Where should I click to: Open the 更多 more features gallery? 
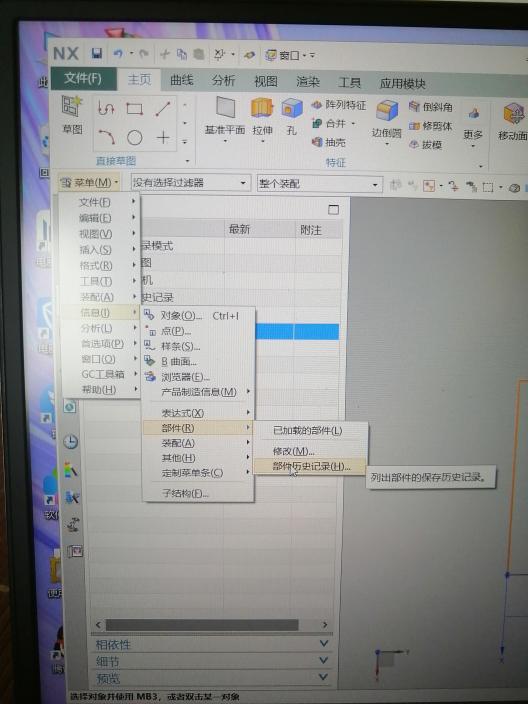[473, 126]
